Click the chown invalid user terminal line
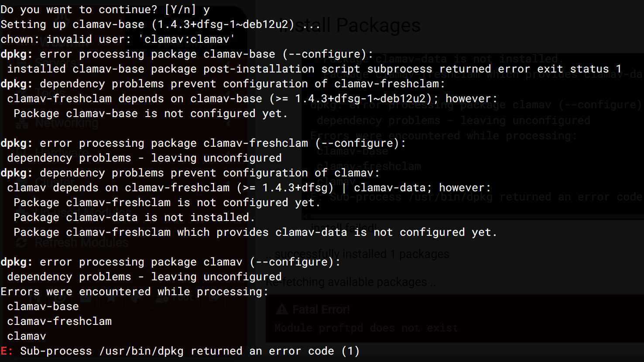Viewport: 644px width, 362px height. pyautogui.click(x=118, y=39)
